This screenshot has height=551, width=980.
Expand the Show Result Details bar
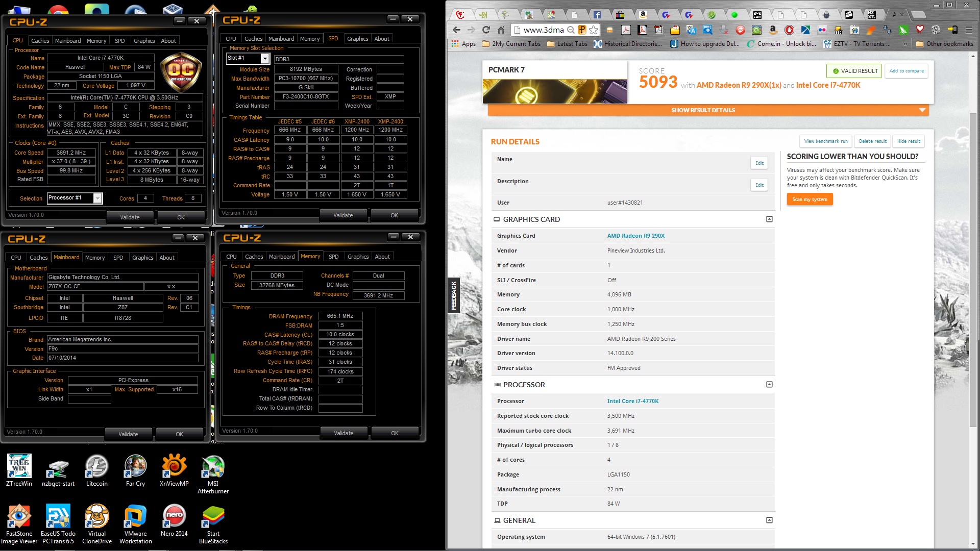coord(708,110)
